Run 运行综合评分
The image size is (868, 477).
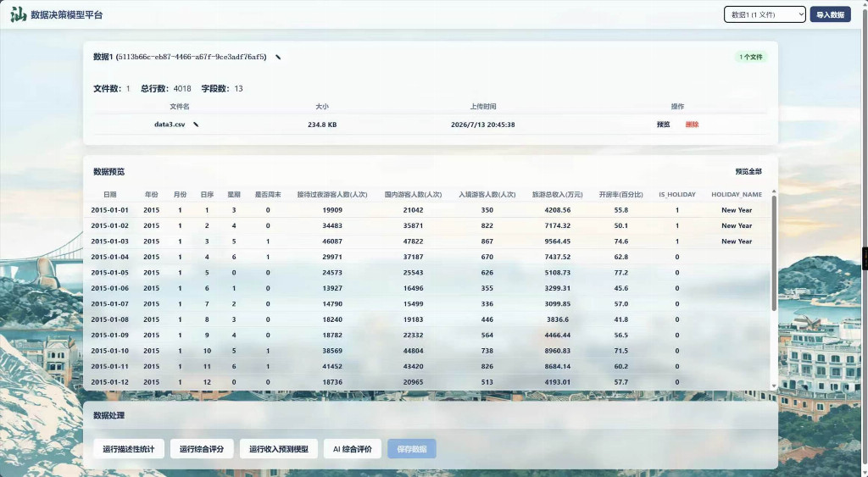point(202,449)
